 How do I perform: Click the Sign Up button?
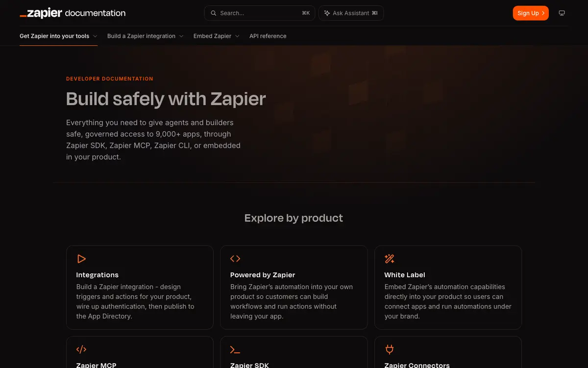[531, 13]
